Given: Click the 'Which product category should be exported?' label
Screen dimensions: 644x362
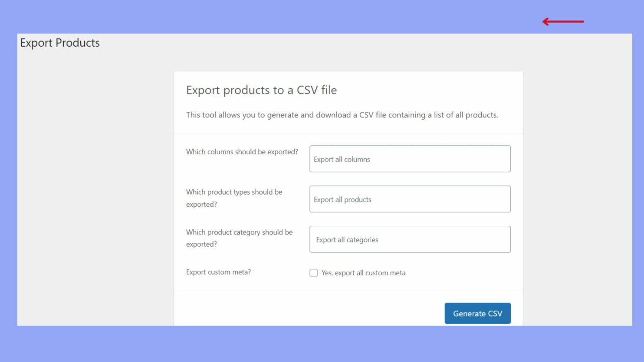Looking at the screenshot, I should coord(239,238).
